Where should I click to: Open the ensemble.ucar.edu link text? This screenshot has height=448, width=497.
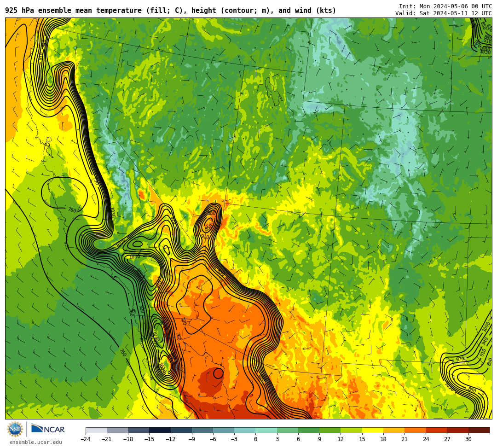[x=36, y=442]
